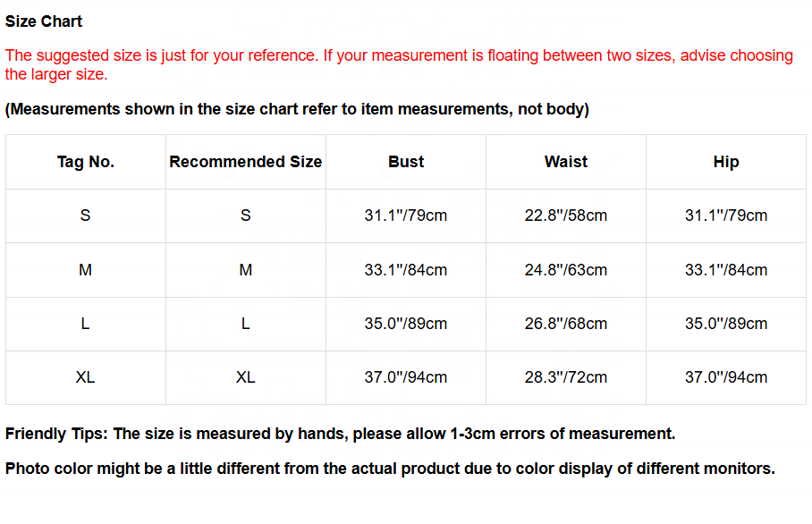Click the 35.0"/89cm bust cell

click(x=406, y=324)
